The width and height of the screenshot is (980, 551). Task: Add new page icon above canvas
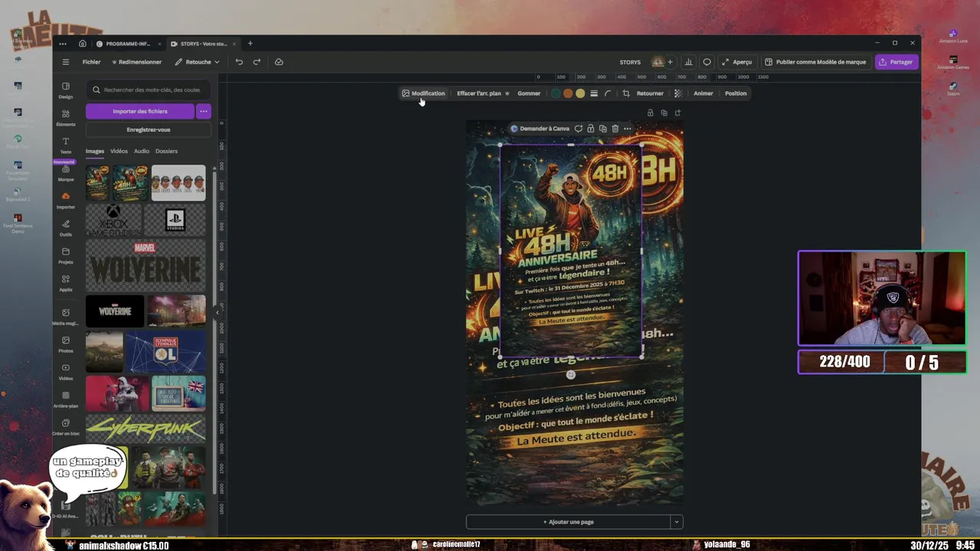[678, 112]
